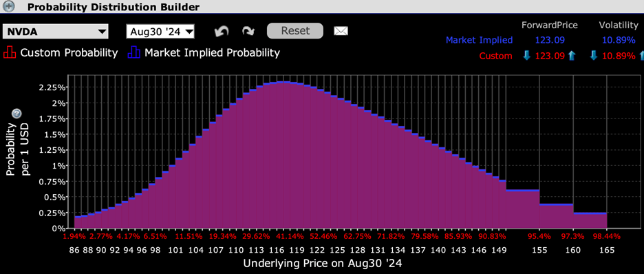Click the 4.17% cumulative probability label
The height and width of the screenshot is (274, 644).
(x=128, y=237)
